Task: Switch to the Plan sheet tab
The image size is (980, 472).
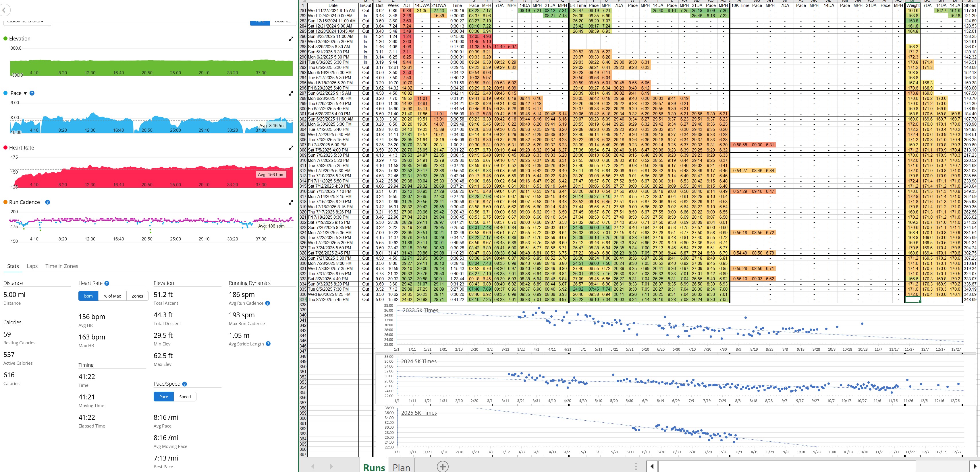Action: (x=401, y=467)
